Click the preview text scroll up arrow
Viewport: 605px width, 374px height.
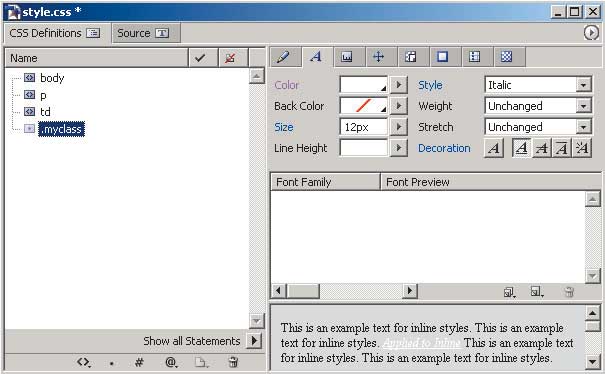click(x=592, y=313)
